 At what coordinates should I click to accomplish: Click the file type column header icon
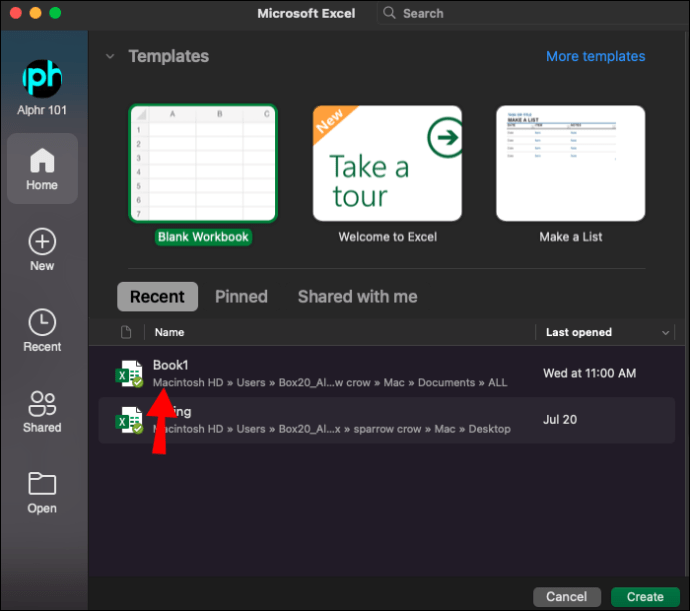coord(126,332)
